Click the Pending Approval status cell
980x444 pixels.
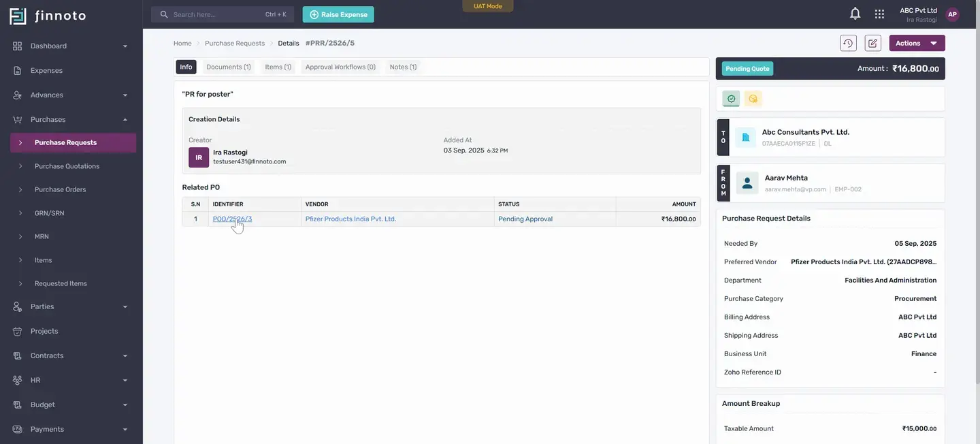[x=525, y=219]
